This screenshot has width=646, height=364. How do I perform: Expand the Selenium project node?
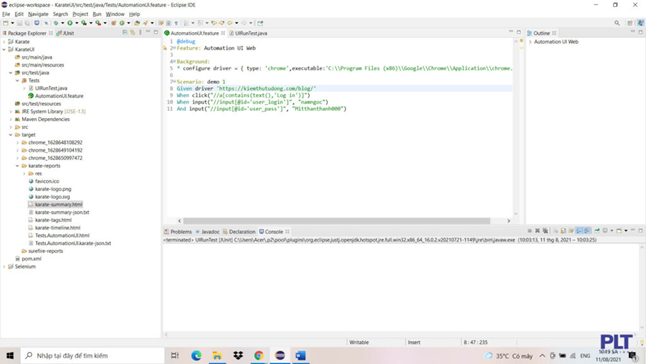[x=4, y=266]
